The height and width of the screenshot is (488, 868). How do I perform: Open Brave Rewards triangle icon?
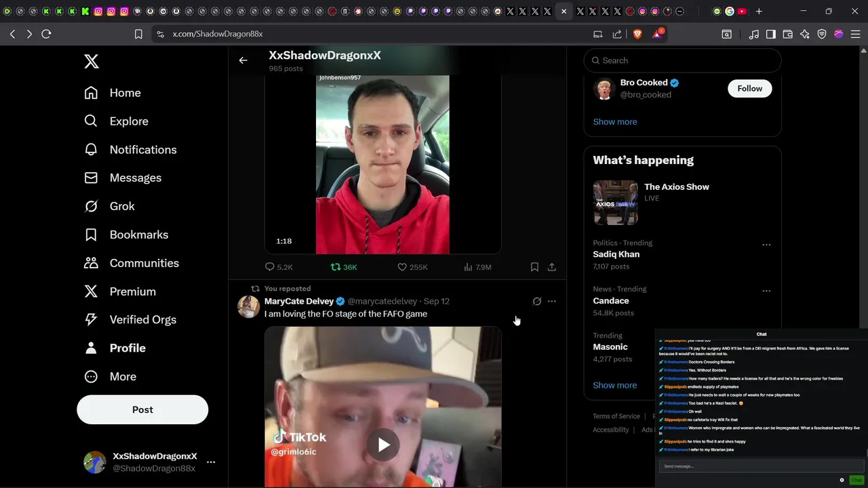pyautogui.click(x=657, y=34)
